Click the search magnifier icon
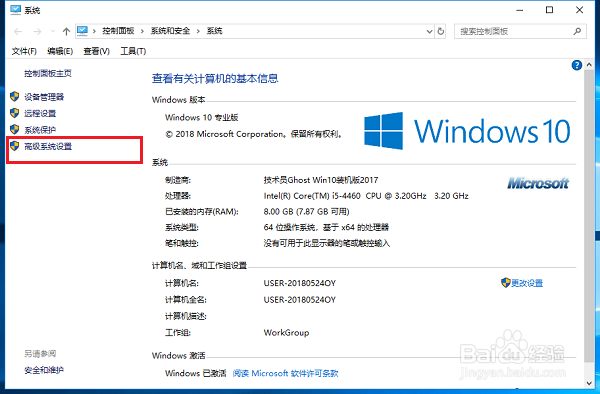 click(x=577, y=31)
